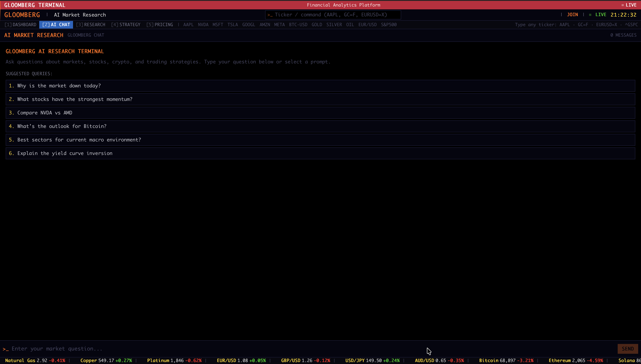Choose 'Why is the market down today?' query
Image resolution: width=641 pixels, height=364 pixels.
[x=59, y=86]
